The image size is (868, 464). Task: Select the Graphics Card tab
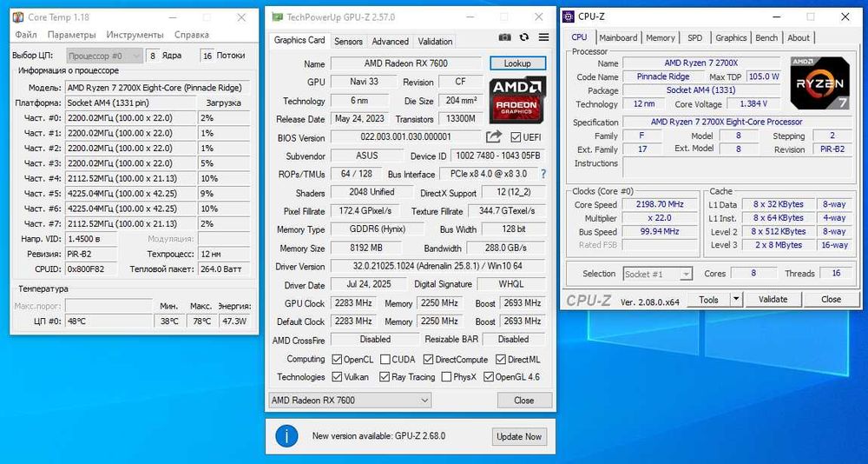coord(299,40)
